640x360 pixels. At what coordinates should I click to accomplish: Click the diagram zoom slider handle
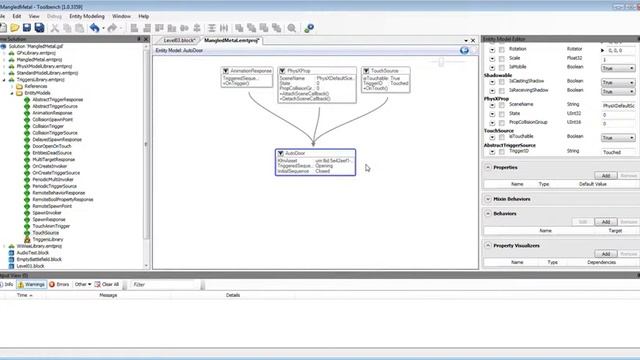441,62
